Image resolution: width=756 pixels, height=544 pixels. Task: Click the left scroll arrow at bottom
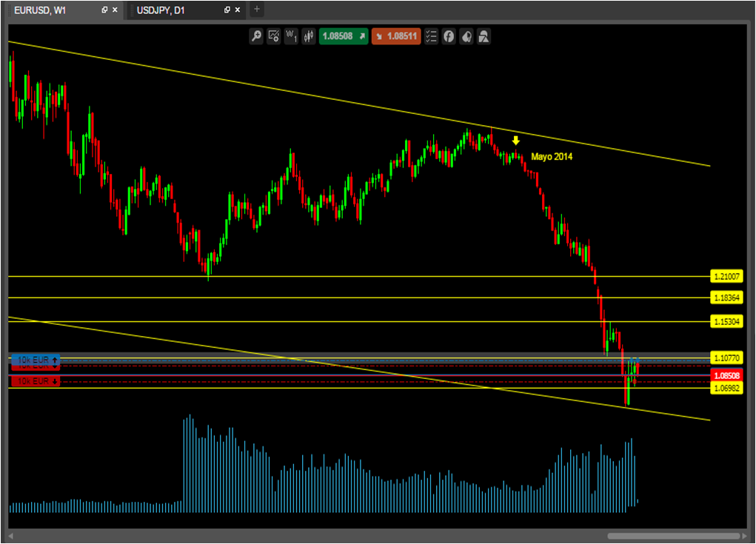[x=10, y=536]
